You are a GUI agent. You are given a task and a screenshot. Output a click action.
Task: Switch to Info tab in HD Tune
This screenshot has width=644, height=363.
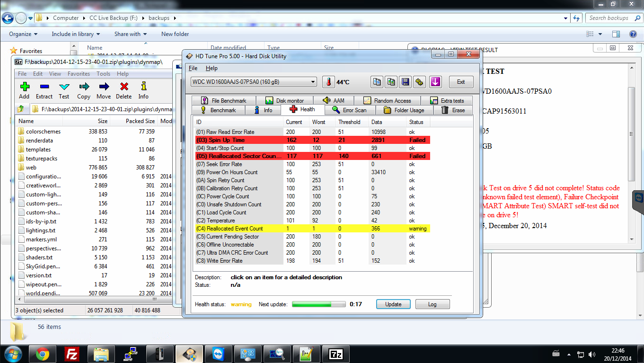pyautogui.click(x=263, y=110)
